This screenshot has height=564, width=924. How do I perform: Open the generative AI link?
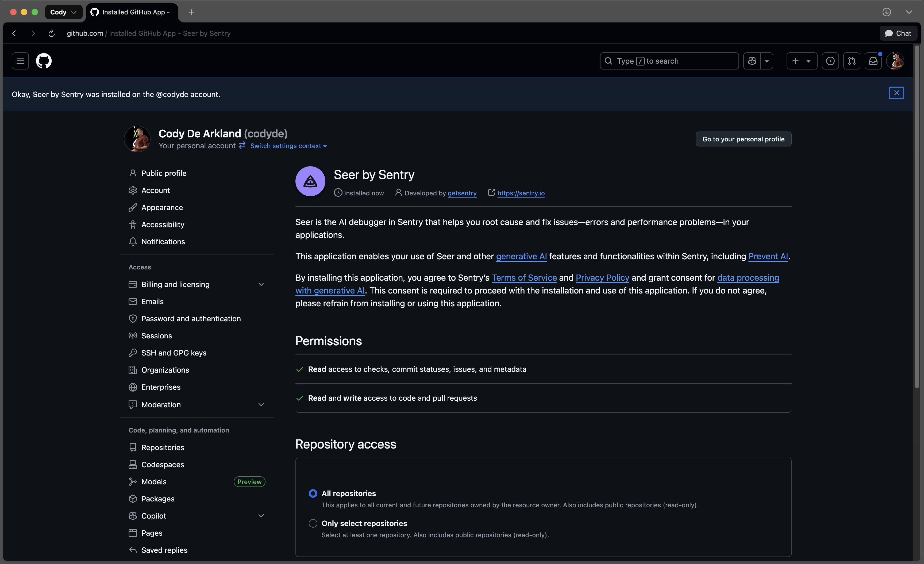point(521,257)
